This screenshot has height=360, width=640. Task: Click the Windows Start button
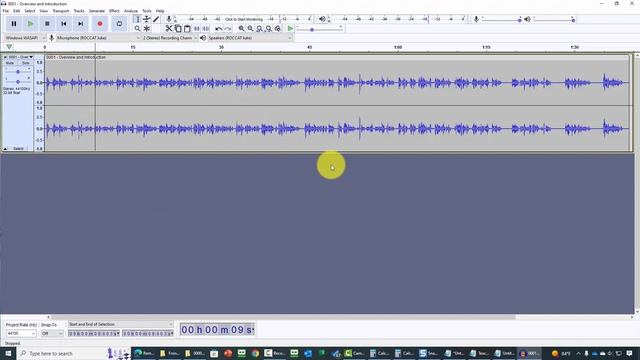click(8, 353)
